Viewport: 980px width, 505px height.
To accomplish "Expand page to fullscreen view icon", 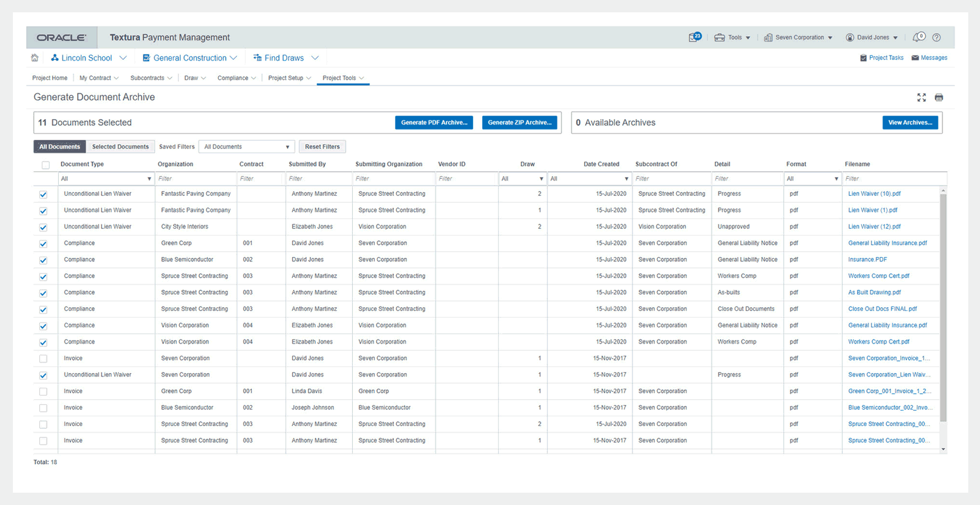I will (x=921, y=98).
